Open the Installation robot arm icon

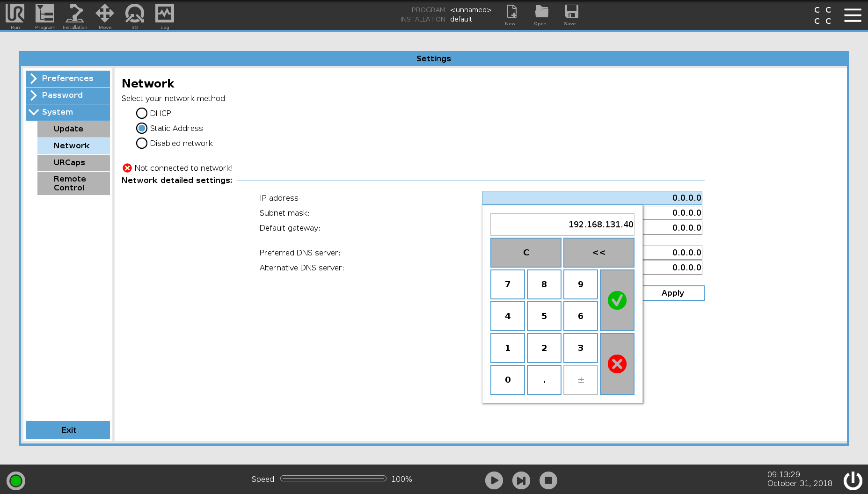(75, 14)
